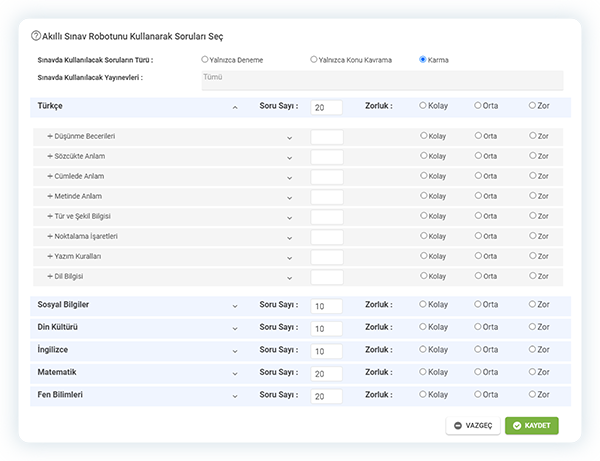This screenshot has width=600, height=461.
Task: Expand the Tür ve Şekil Bilgisi topic
Action: [289, 217]
